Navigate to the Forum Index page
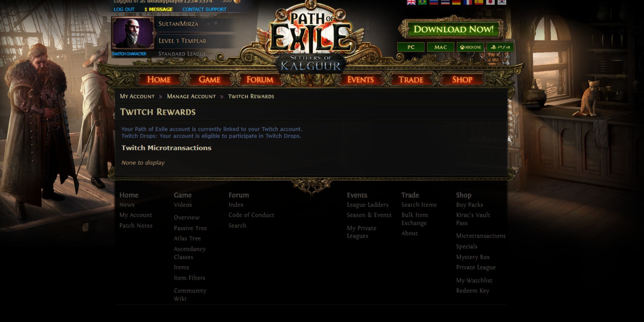644x322 pixels. click(x=235, y=204)
